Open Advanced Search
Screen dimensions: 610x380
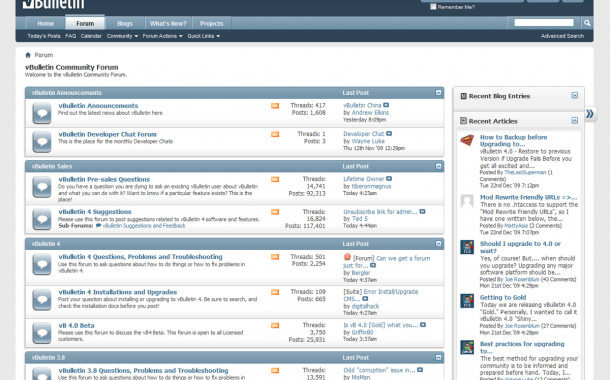coord(562,36)
